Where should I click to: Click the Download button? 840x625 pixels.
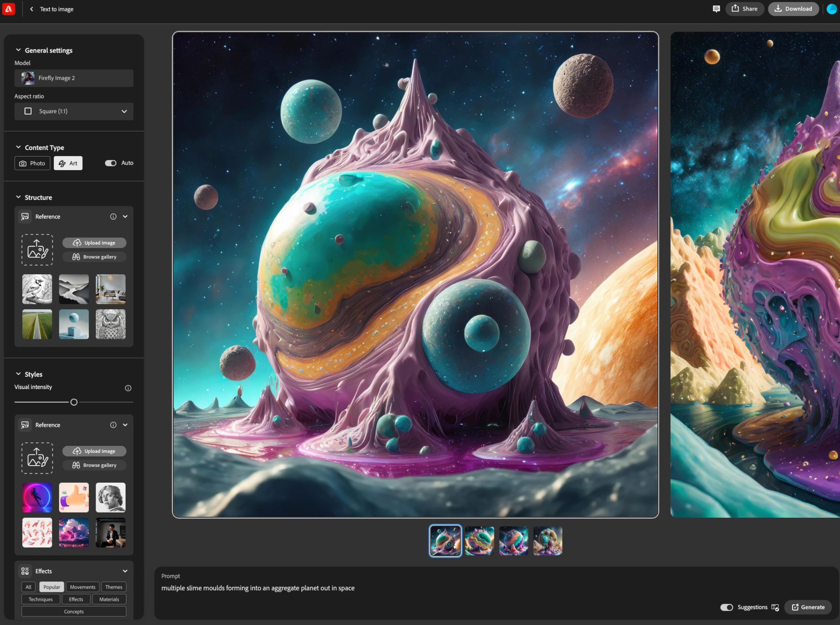793,9
